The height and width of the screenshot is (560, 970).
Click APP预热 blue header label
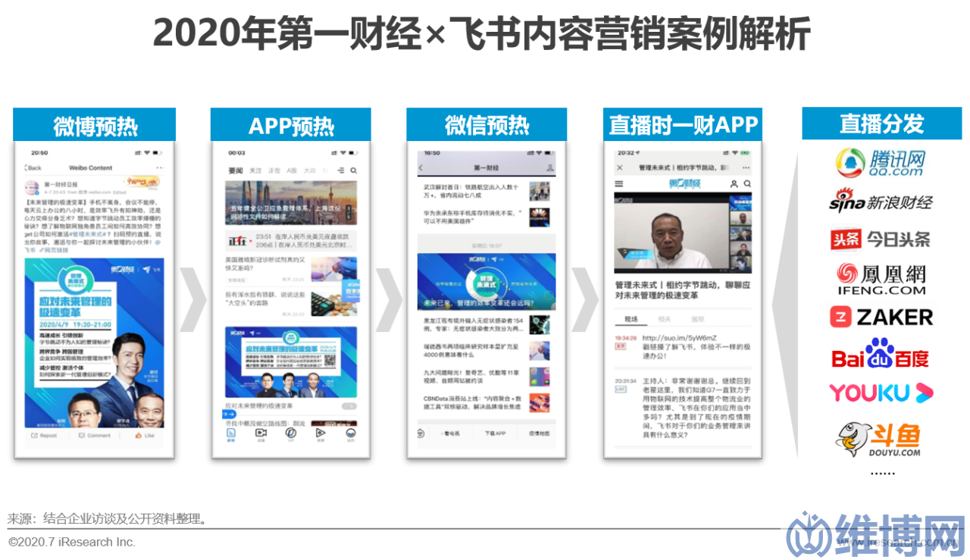pyautogui.click(x=291, y=125)
